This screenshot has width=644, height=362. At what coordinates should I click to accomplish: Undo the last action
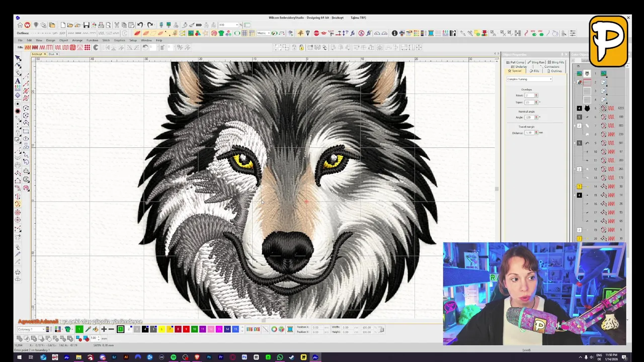click(x=140, y=25)
